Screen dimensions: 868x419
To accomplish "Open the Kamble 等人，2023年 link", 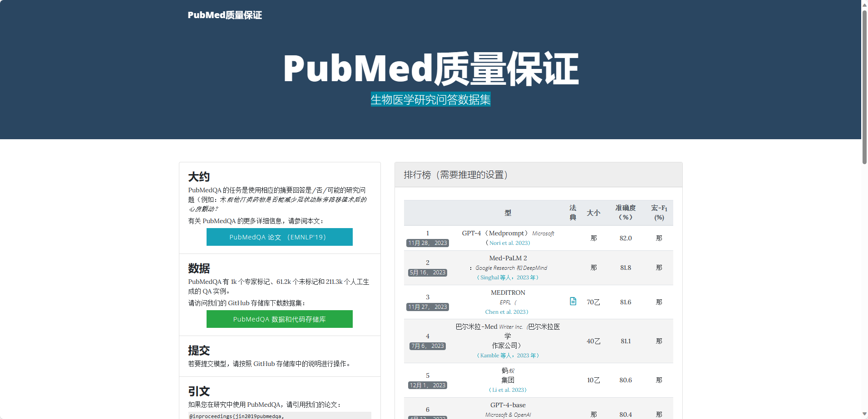I will (x=508, y=356).
